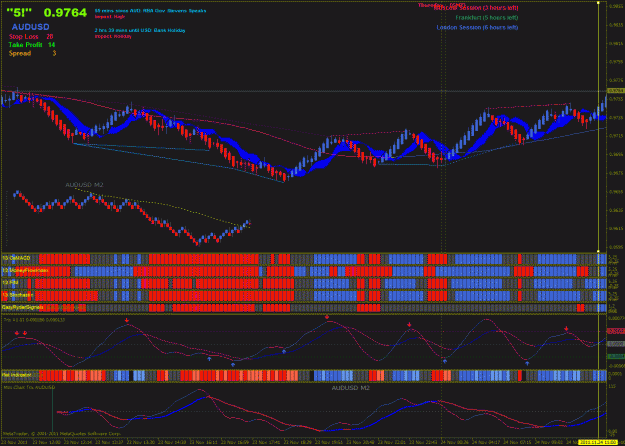The image size is (625, 446).
Task: Click the RBA Gov Stevens Speaks news line
Action: 150,12
